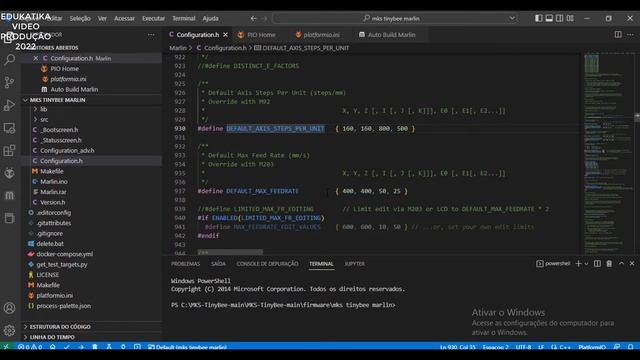640x360 pixels.
Task: Open the Auto Build Marlin sidebar icon
Action: [x=9, y=196]
